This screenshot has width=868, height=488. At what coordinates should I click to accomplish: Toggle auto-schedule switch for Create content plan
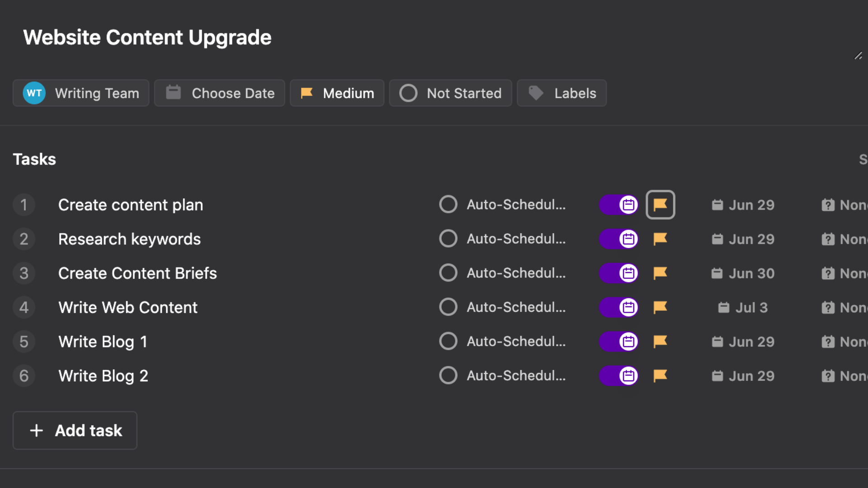(x=618, y=205)
